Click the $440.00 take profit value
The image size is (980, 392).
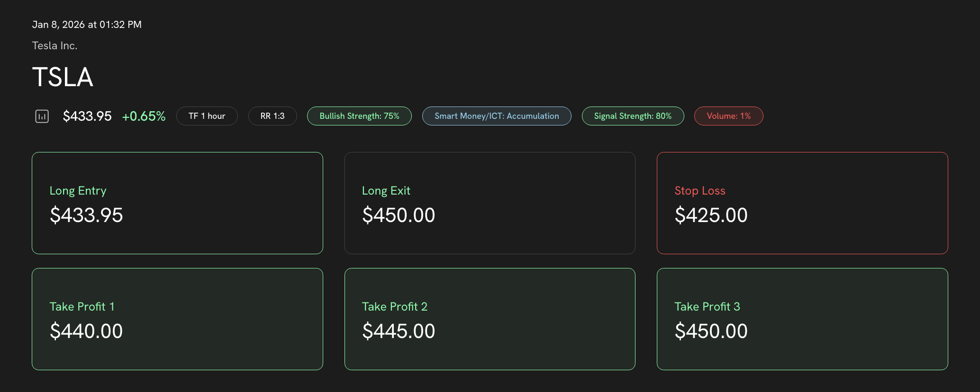(86, 331)
